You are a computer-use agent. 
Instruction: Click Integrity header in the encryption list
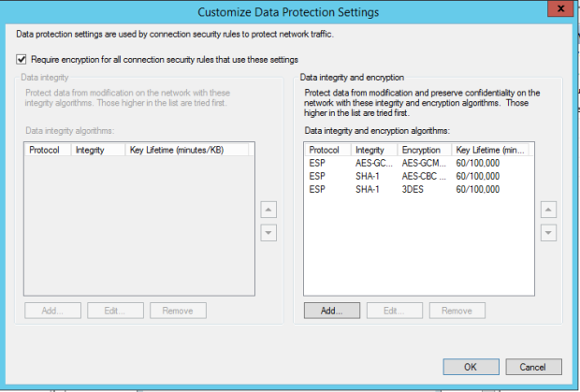373,150
